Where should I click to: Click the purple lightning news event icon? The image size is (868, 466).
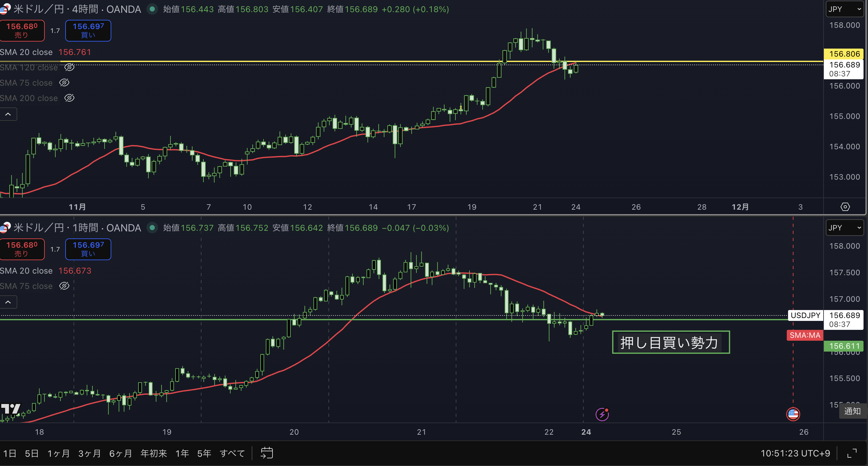pos(602,414)
